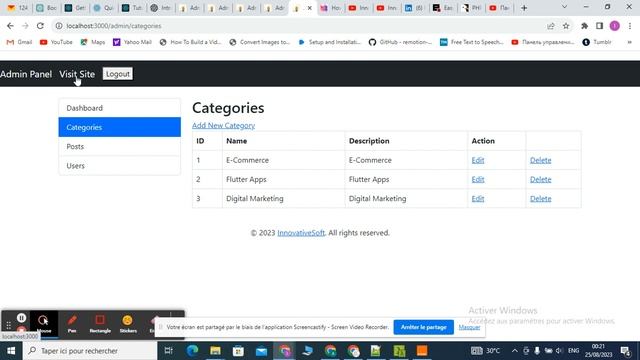Open the GitHub remotion bookmark
This screenshot has height=360, width=640.
[x=400, y=42]
